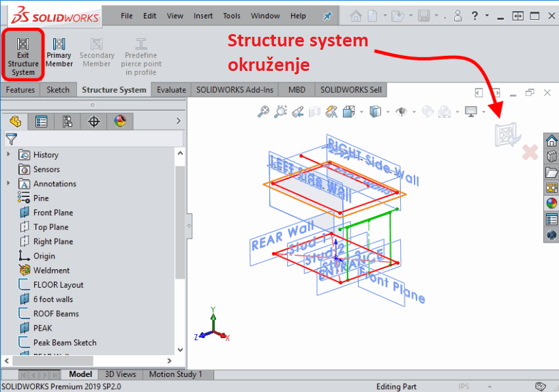This screenshot has width=559, height=392.
Task: Switch to the Motion Study 1 tab
Action: (175, 374)
